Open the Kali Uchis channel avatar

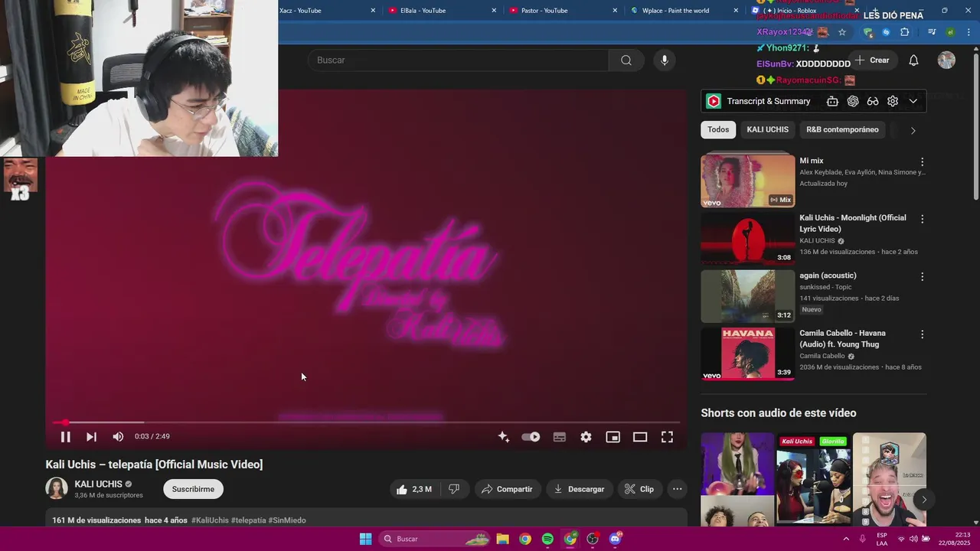(x=57, y=488)
